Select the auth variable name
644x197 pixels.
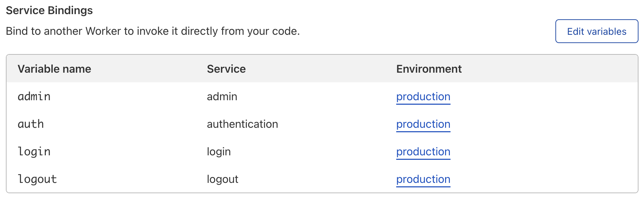31,124
